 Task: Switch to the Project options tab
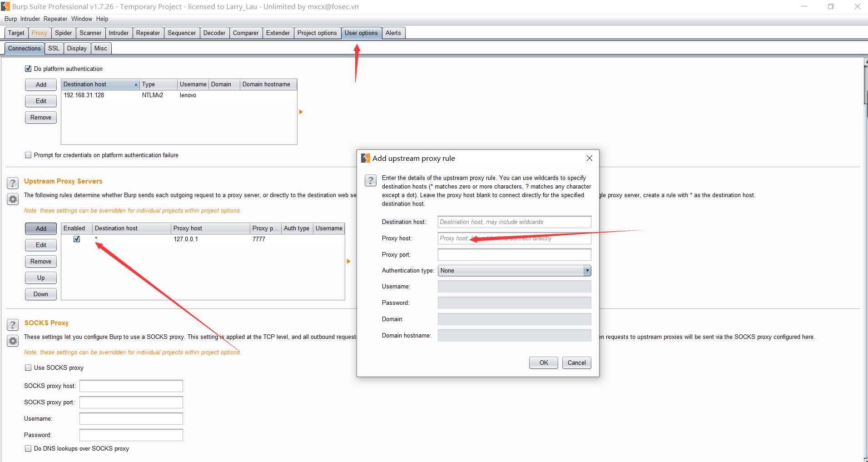(317, 33)
